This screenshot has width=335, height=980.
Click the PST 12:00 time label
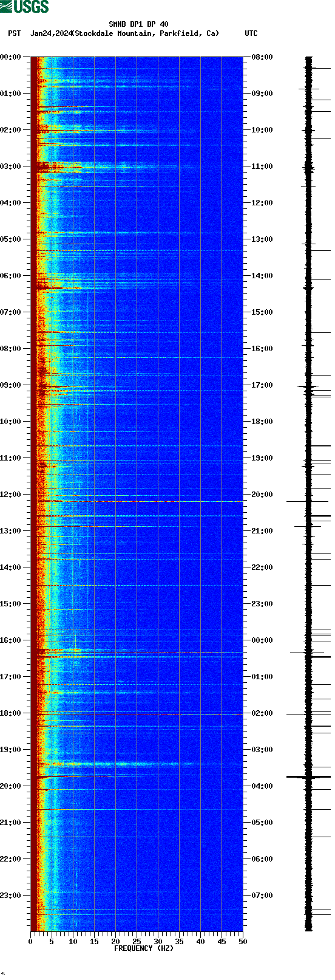11,495
